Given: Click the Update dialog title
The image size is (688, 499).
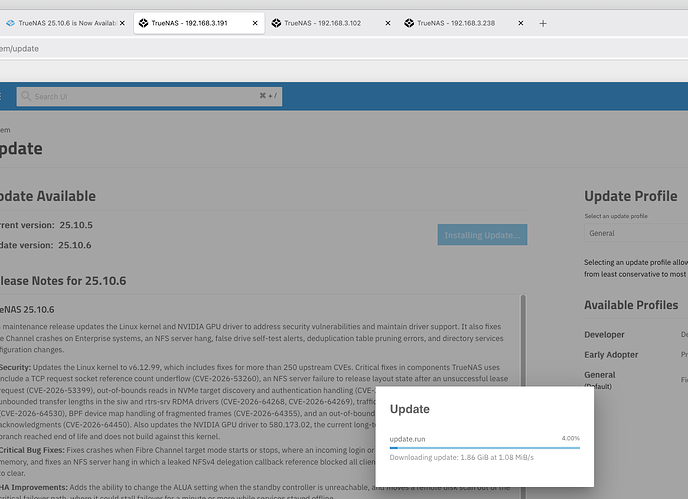Looking at the screenshot, I should (410, 409).
